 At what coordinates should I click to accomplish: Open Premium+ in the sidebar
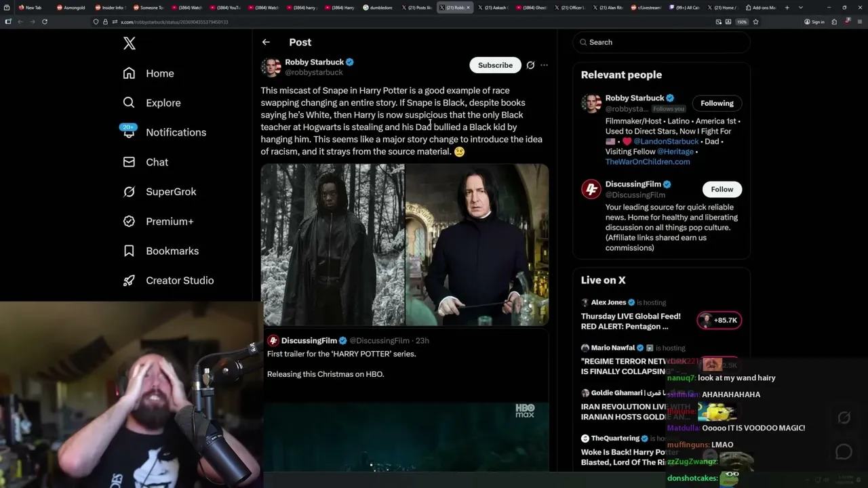pyautogui.click(x=158, y=221)
